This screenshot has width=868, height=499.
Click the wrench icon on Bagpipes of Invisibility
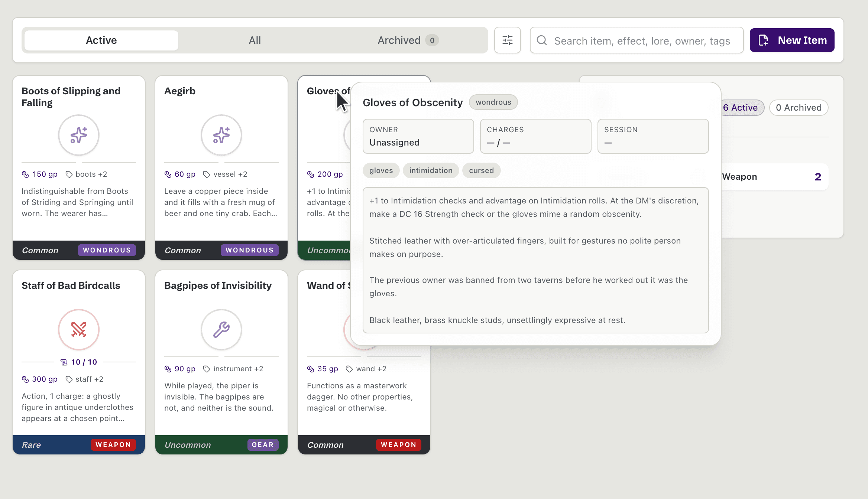pyautogui.click(x=221, y=329)
